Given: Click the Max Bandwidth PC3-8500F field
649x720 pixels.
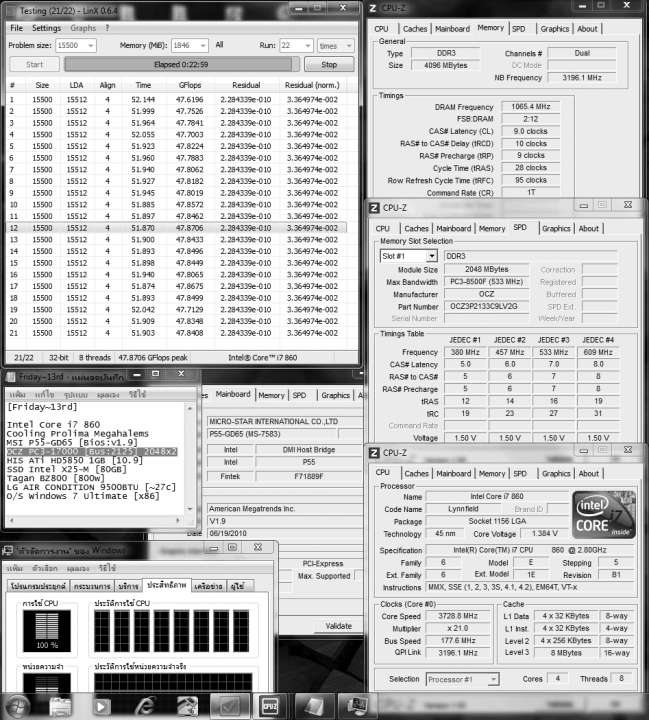Looking at the screenshot, I should 485,282.
